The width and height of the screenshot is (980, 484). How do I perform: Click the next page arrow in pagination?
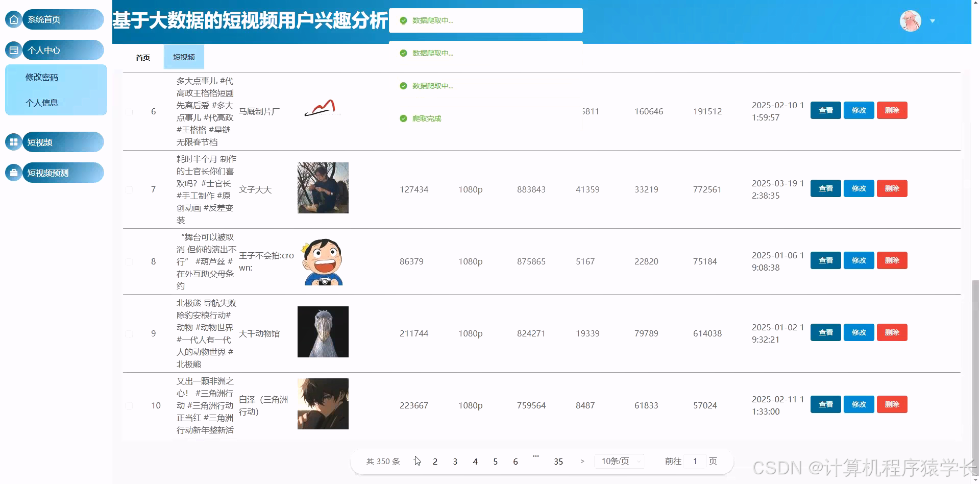pos(582,461)
